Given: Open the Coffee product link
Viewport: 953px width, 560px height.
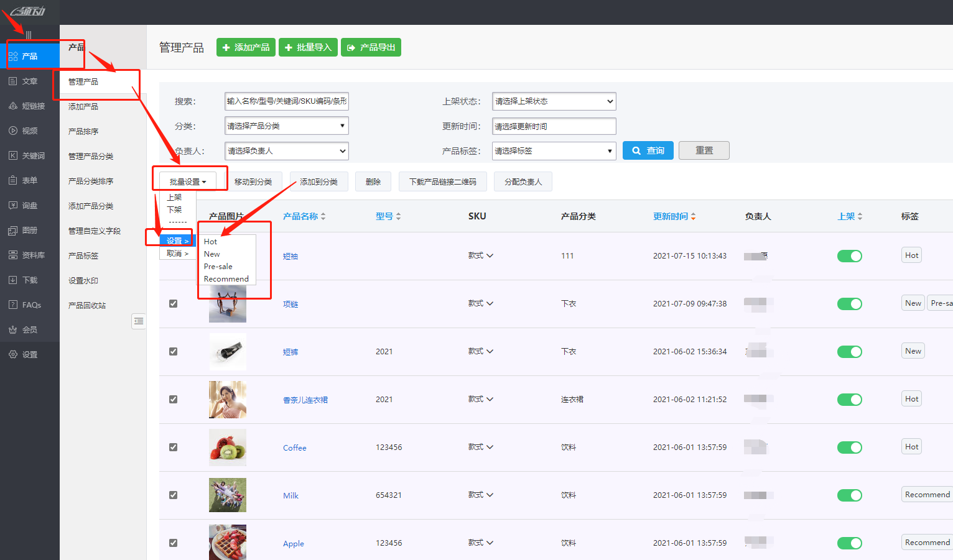Looking at the screenshot, I should pos(294,447).
